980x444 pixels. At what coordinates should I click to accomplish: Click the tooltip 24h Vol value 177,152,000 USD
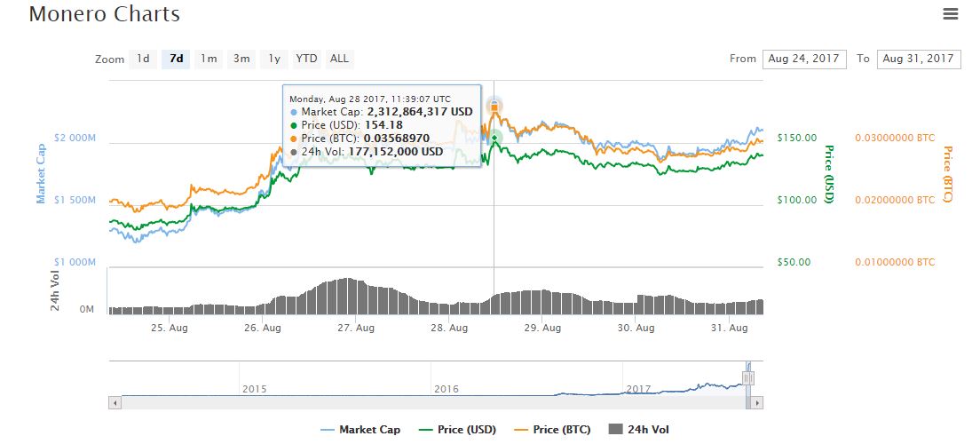click(394, 151)
